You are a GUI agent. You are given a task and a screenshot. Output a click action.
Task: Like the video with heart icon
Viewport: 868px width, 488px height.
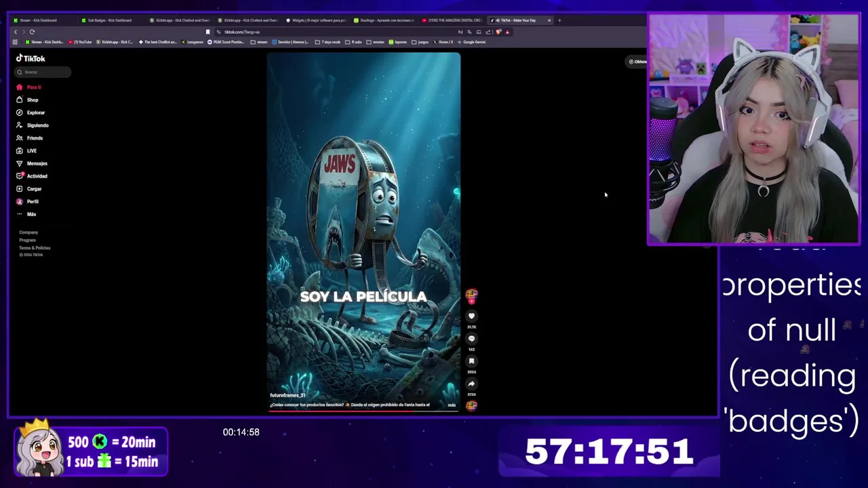tap(471, 316)
